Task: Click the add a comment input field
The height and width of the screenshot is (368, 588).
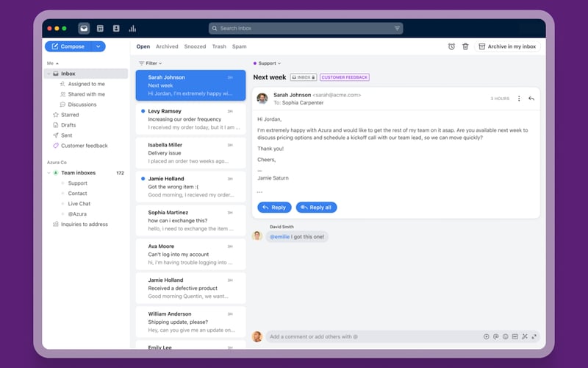Action: [x=375, y=336]
